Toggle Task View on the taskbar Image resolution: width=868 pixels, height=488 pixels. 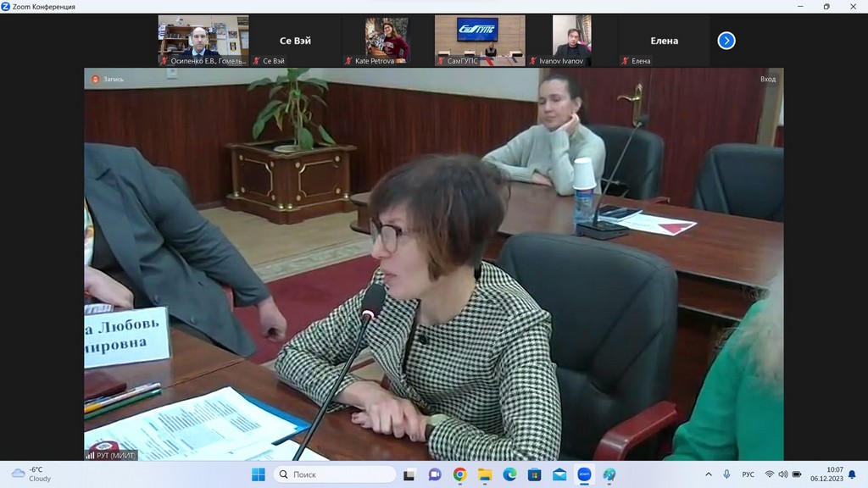(409, 474)
